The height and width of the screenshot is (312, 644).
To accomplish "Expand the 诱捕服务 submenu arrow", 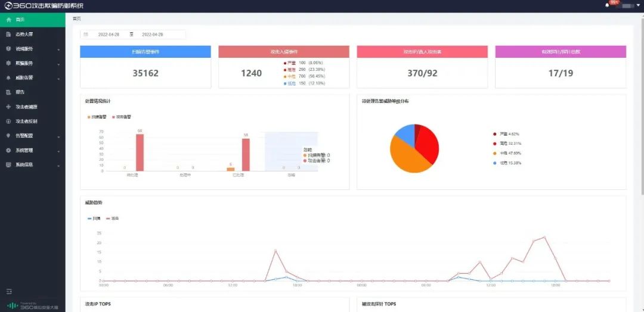I will tap(58, 49).
